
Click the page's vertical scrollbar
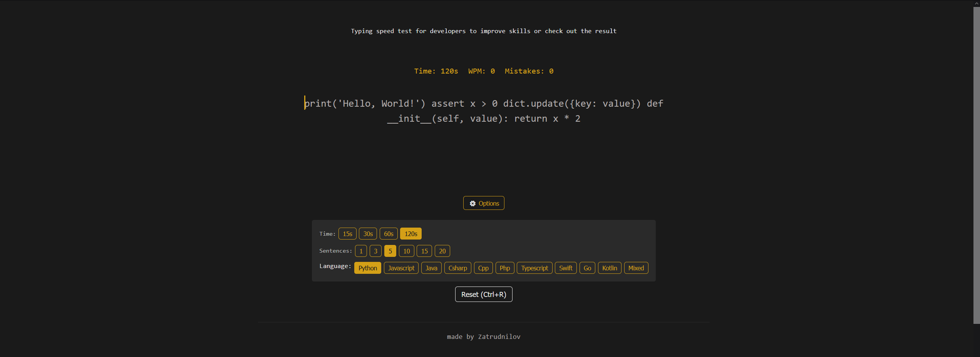click(x=977, y=166)
